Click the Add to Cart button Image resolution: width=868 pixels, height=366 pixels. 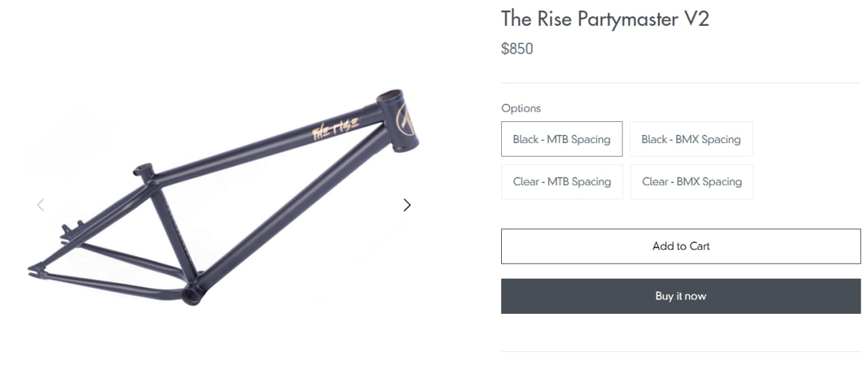tap(681, 246)
